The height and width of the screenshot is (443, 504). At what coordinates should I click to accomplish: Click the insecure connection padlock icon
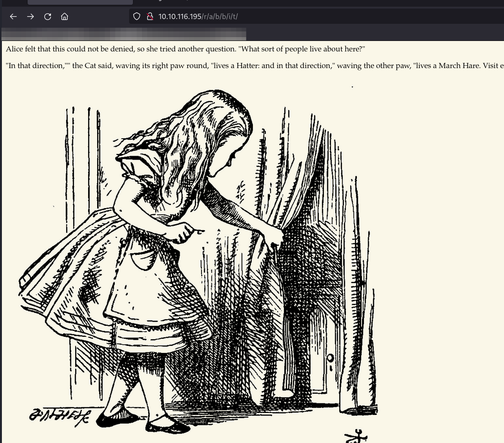[x=150, y=16]
